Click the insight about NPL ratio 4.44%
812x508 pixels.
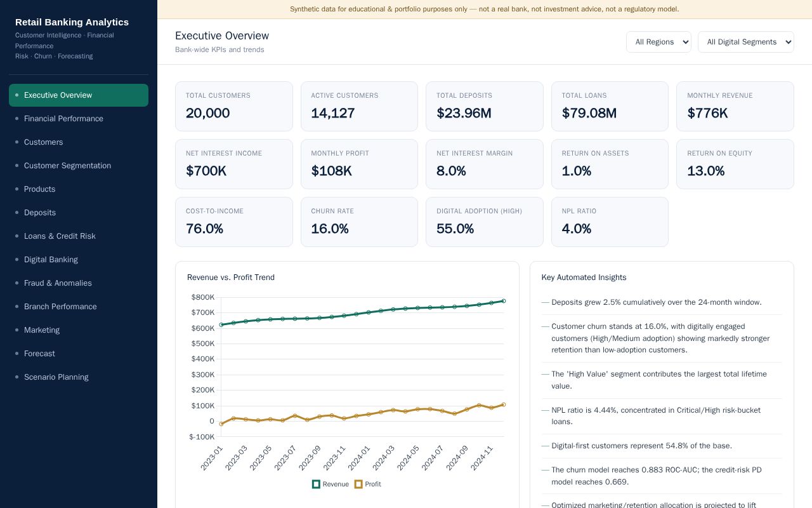662,416
